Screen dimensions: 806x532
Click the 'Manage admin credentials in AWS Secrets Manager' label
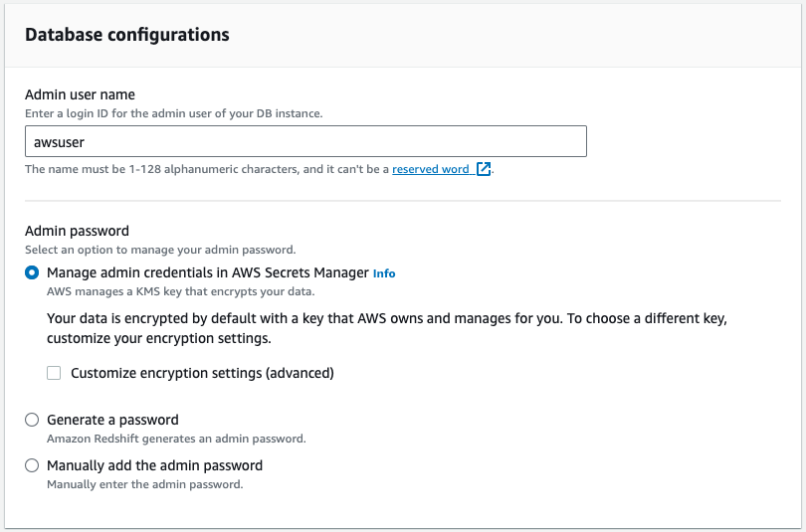click(207, 272)
